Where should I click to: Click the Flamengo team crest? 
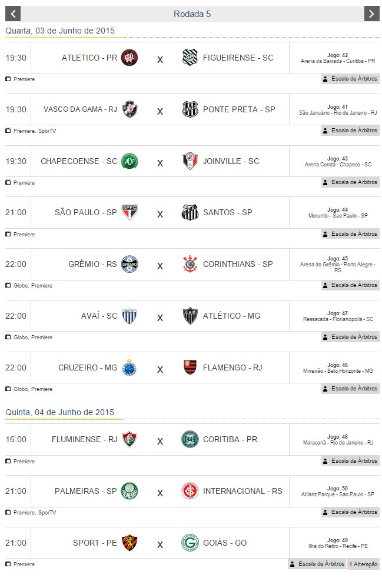tap(190, 367)
